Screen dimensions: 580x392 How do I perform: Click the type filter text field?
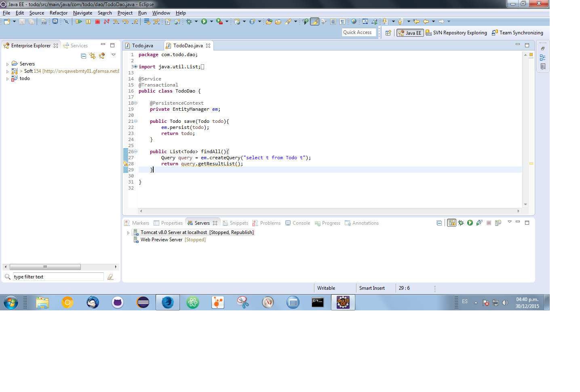click(x=58, y=277)
